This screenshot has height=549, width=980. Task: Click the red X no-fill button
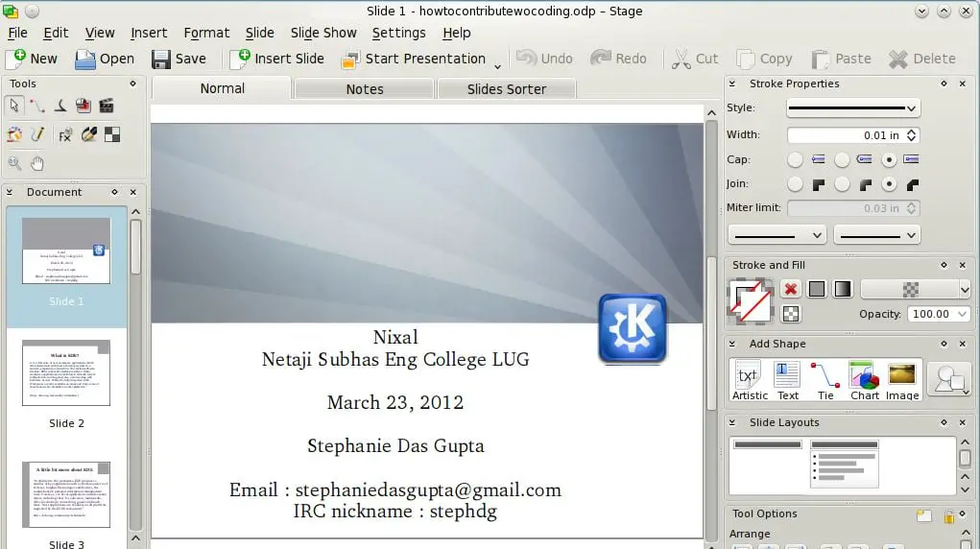[x=791, y=289]
